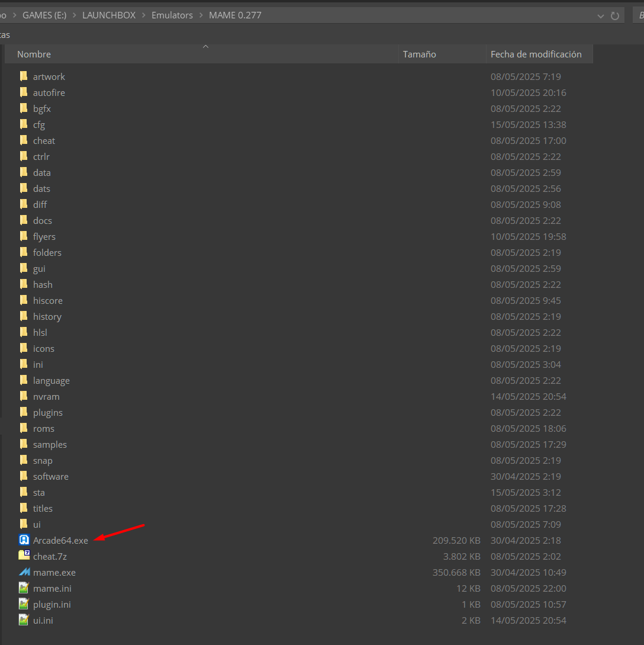
Task: Navigate to GAMES (E:) in address bar
Action: (44, 15)
